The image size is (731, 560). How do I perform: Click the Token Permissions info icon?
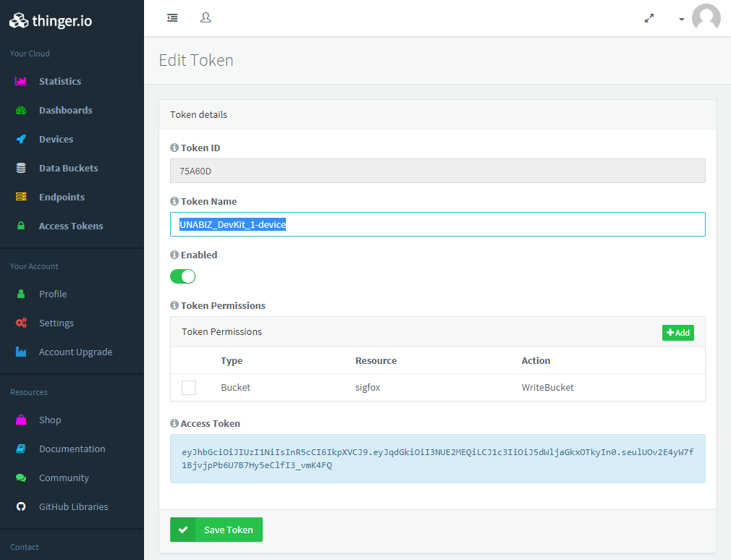click(x=174, y=305)
